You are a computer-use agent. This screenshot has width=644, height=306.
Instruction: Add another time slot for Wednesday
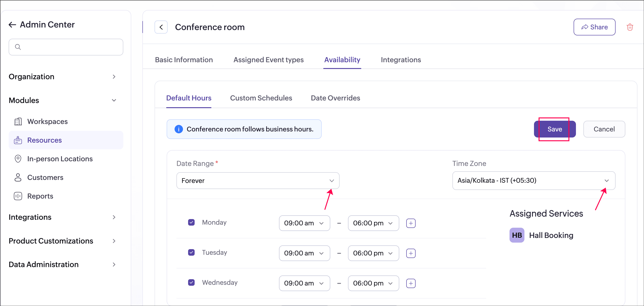coord(410,283)
